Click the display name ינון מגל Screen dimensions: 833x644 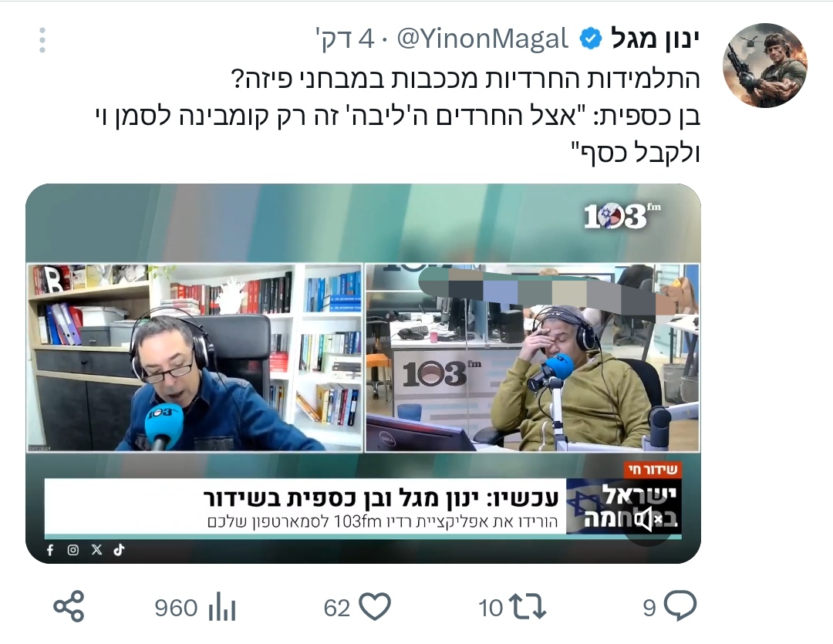(x=655, y=39)
